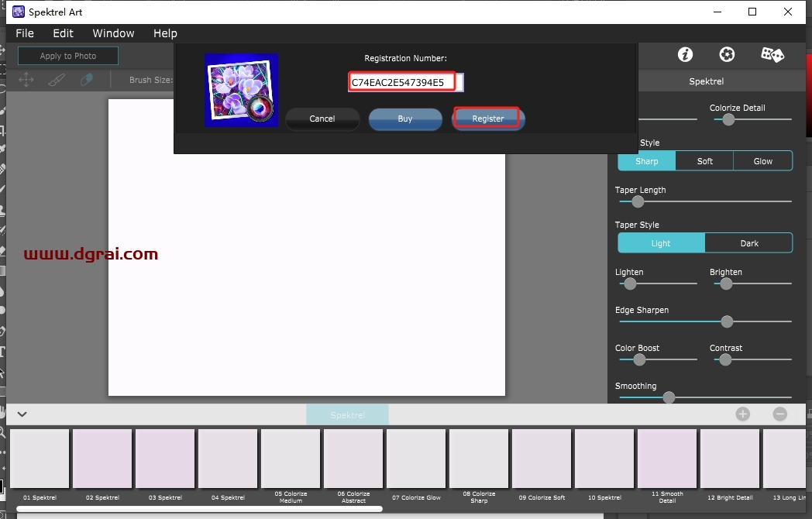
Task: Click the Buy button
Action: coord(405,119)
